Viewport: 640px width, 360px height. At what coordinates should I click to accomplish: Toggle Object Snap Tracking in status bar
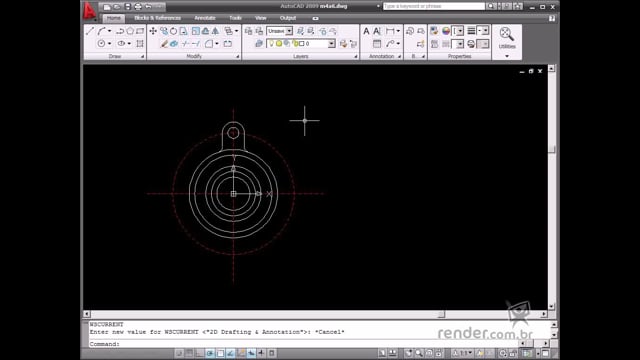[231, 353]
